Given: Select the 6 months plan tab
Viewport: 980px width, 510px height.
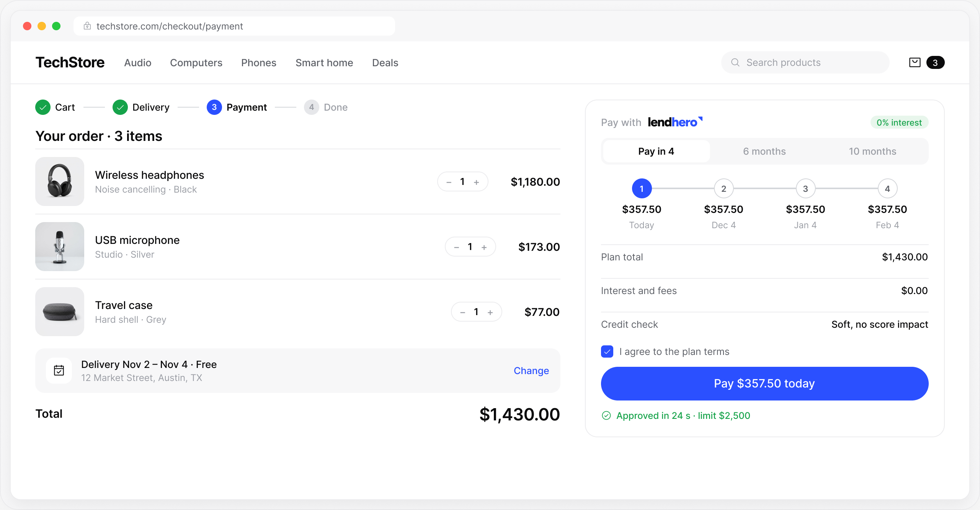Looking at the screenshot, I should click(x=764, y=151).
